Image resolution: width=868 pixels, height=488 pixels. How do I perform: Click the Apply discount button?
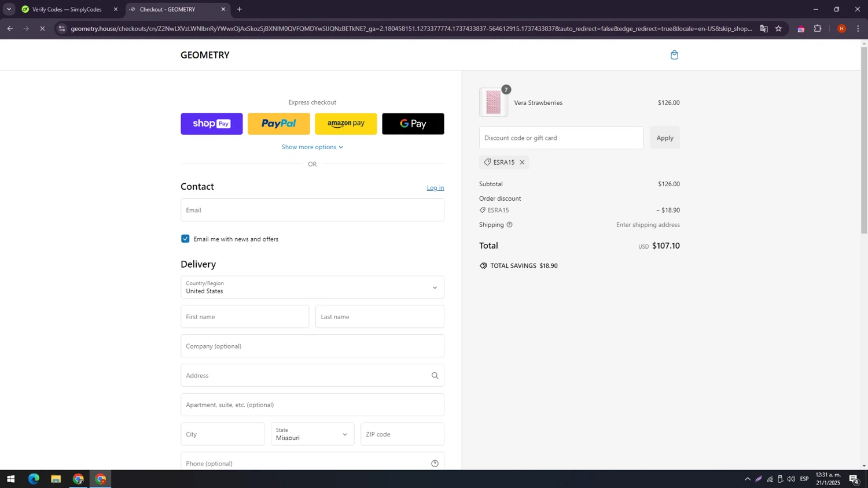[665, 138]
